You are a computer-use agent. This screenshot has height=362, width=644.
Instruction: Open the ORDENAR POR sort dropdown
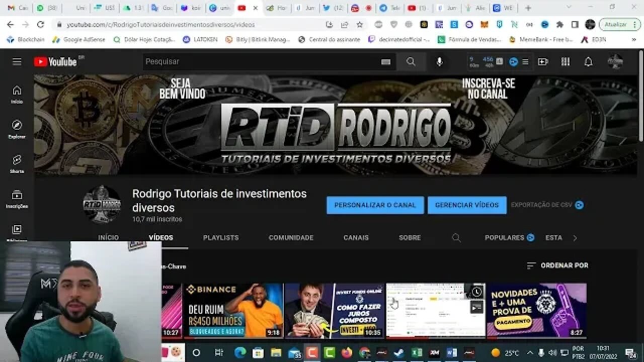click(x=557, y=265)
